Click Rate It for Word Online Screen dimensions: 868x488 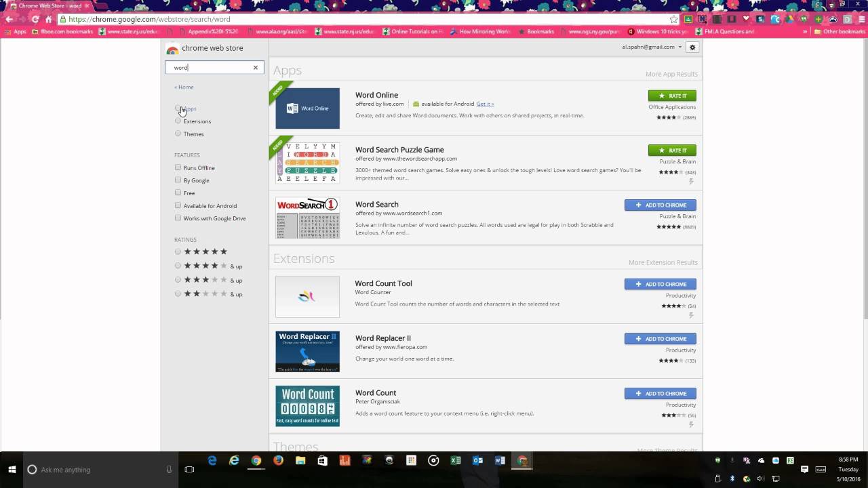click(672, 96)
